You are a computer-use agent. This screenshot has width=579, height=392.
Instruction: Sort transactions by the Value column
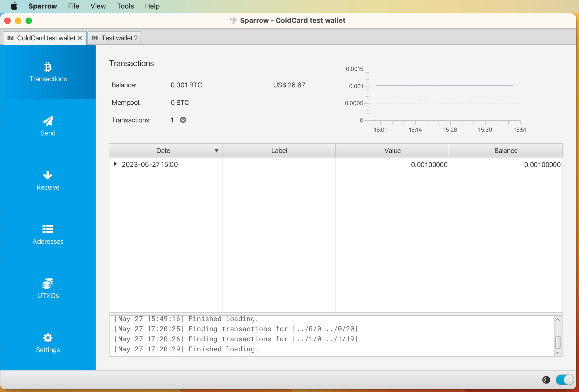point(392,151)
